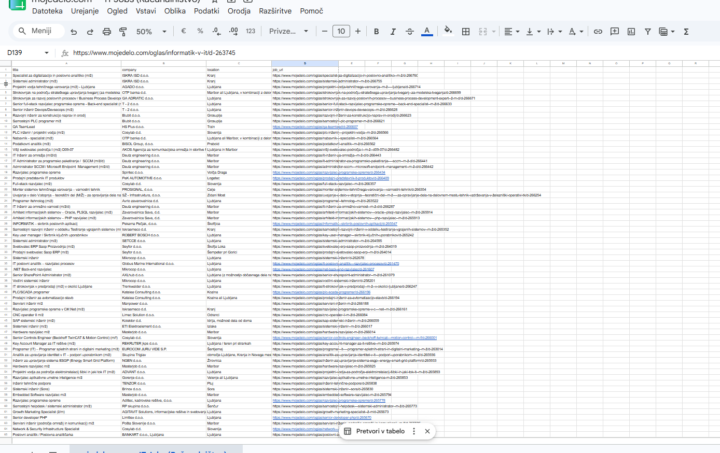
Task: Decrease decimal places
Action: [x=216, y=31]
